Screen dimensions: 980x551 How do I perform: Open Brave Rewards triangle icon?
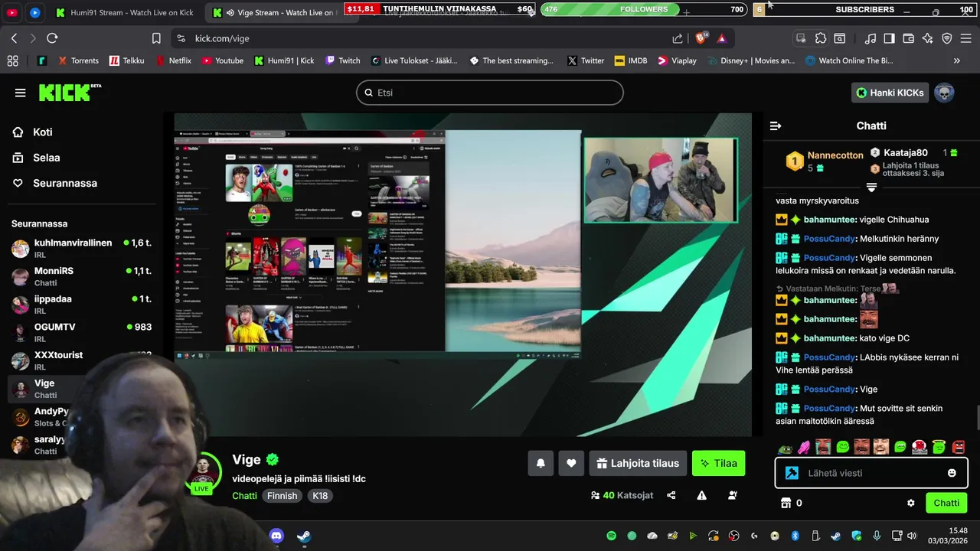tap(722, 38)
